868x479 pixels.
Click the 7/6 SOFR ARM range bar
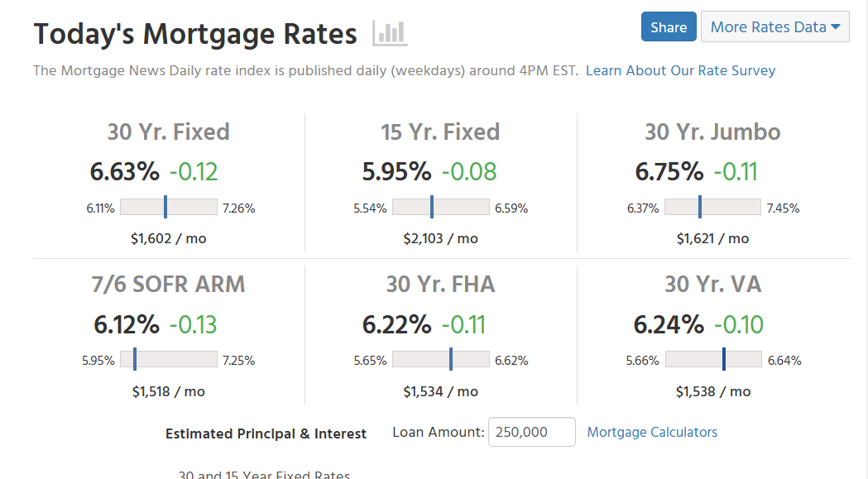[x=169, y=359]
